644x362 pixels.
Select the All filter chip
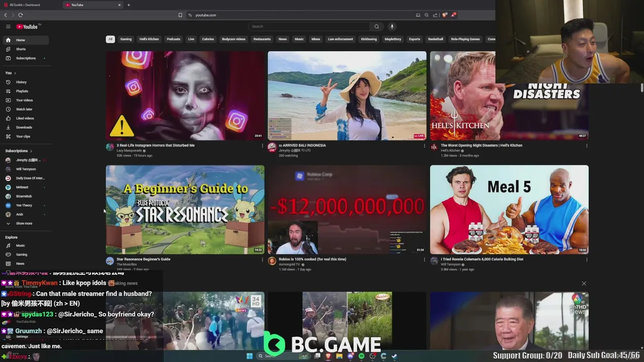(110, 39)
